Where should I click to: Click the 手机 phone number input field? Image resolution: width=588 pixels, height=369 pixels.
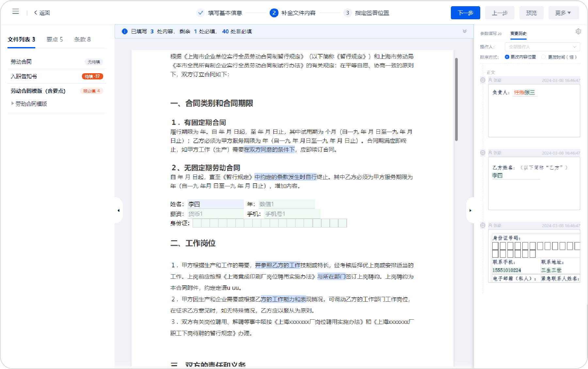coord(292,214)
